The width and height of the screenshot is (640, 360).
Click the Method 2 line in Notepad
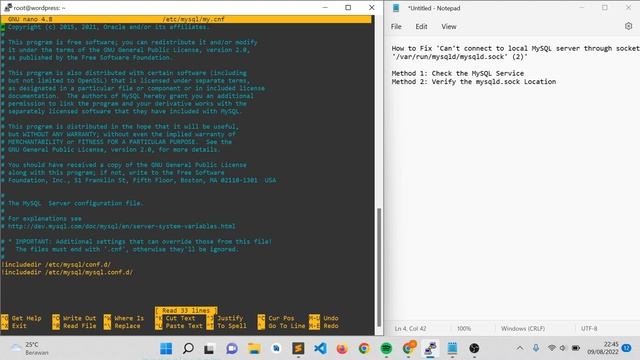473,82
